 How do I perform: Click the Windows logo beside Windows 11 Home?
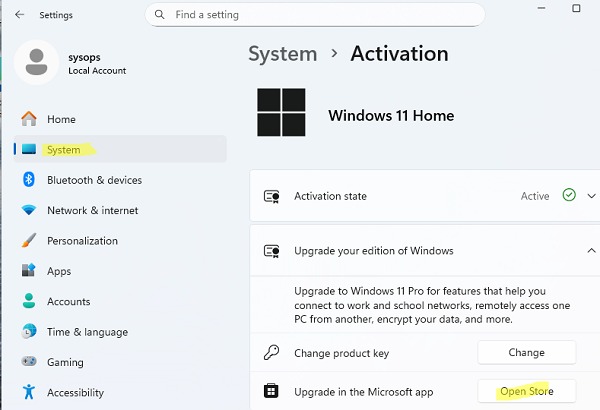click(281, 112)
